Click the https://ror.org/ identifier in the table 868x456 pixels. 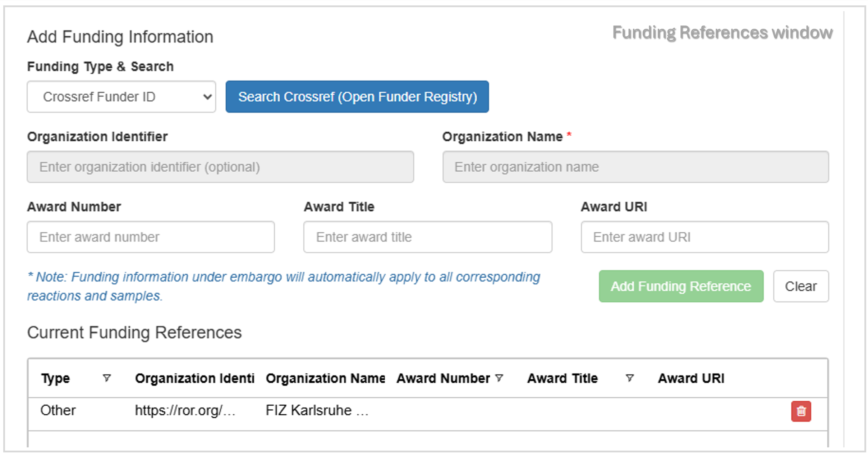pyautogui.click(x=185, y=410)
